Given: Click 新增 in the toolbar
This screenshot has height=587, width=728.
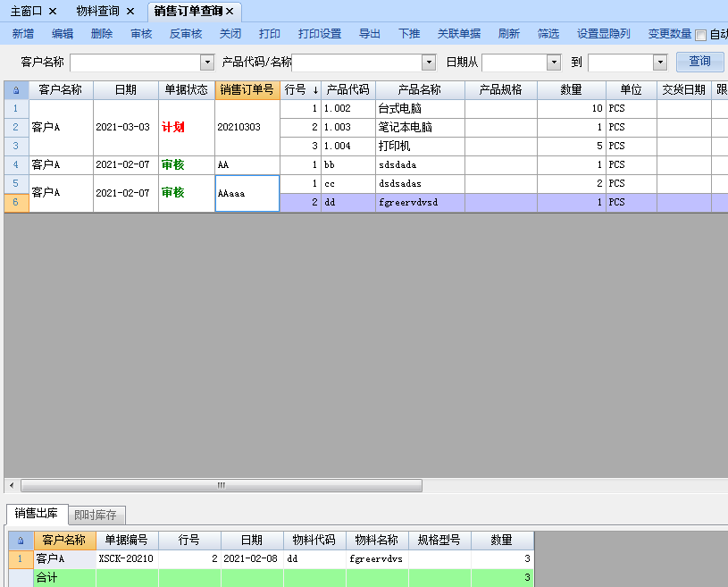Looking at the screenshot, I should click(x=23, y=34).
